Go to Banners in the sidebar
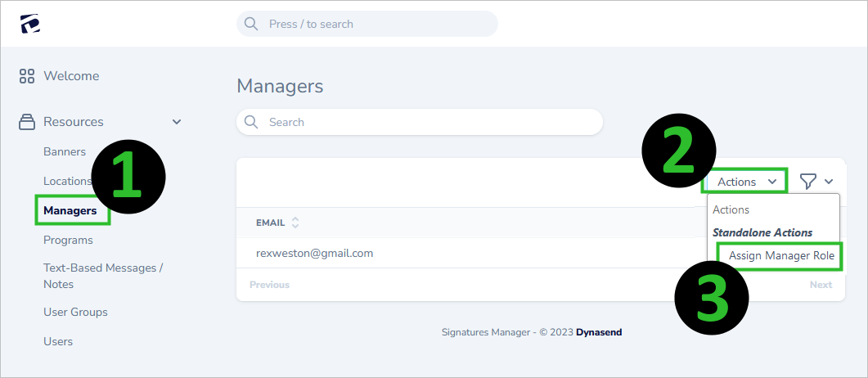 (65, 151)
